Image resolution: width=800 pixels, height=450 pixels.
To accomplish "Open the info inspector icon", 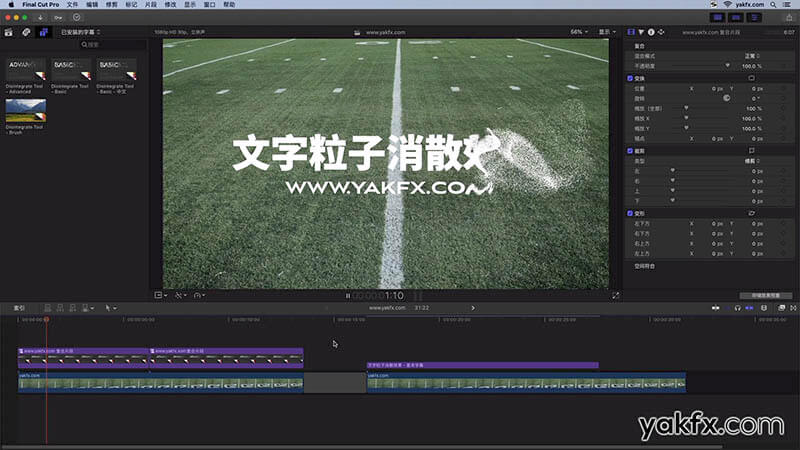I will click(651, 32).
